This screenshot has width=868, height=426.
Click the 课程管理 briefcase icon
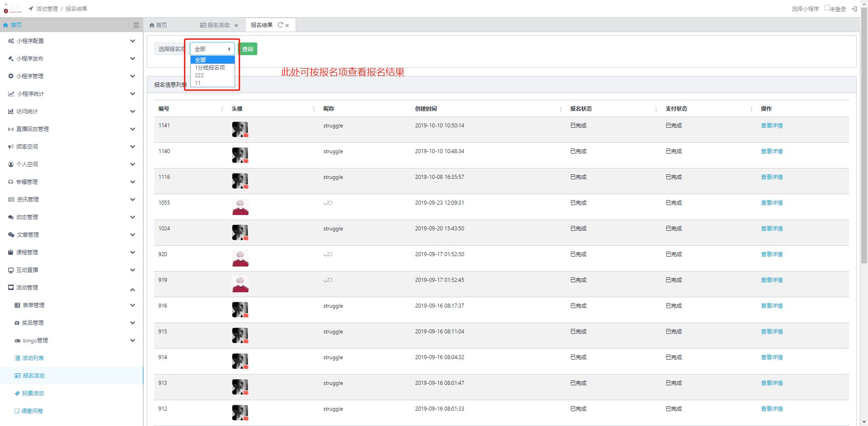[11, 253]
